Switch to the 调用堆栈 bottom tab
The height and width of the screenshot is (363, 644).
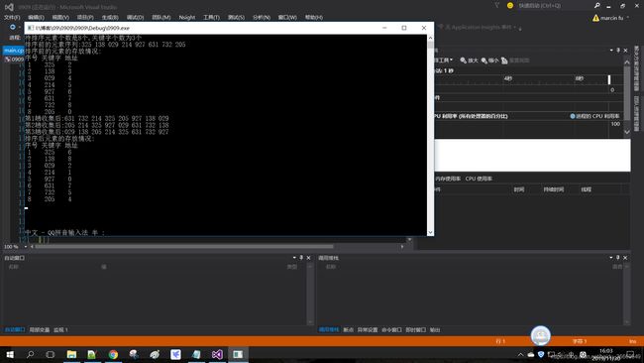(x=329, y=329)
